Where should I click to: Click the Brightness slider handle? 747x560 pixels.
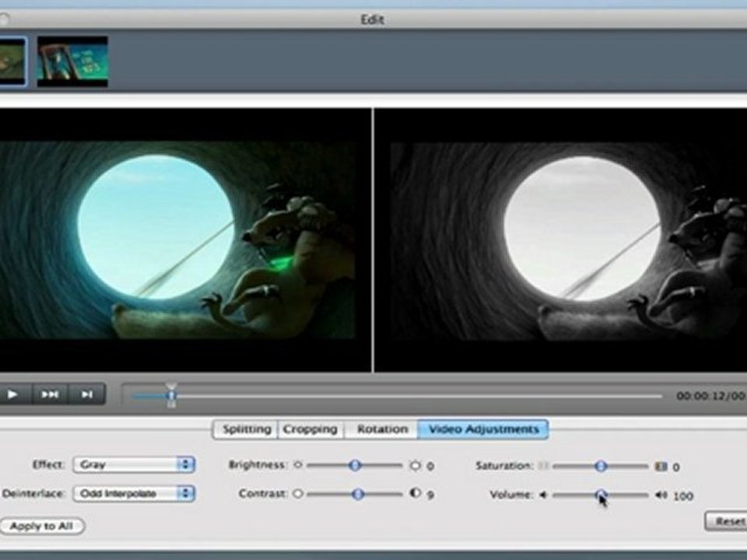pyautogui.click(x=355, y=465)
